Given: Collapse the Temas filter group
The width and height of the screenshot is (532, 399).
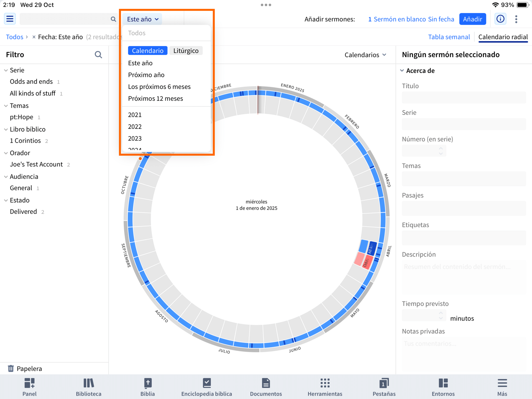Looking at the screenshot, I should (6, 106).
